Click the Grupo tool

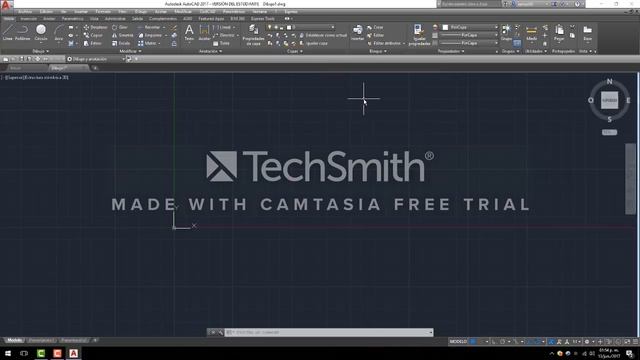pos(506,32)
